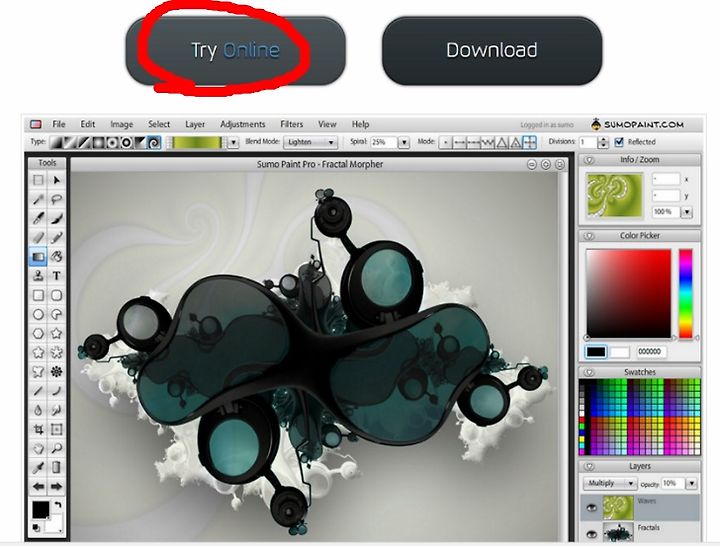Viewport: 720px width, 546px height.
Task: Select the Pie shape tool
Action: click(56, 315)
